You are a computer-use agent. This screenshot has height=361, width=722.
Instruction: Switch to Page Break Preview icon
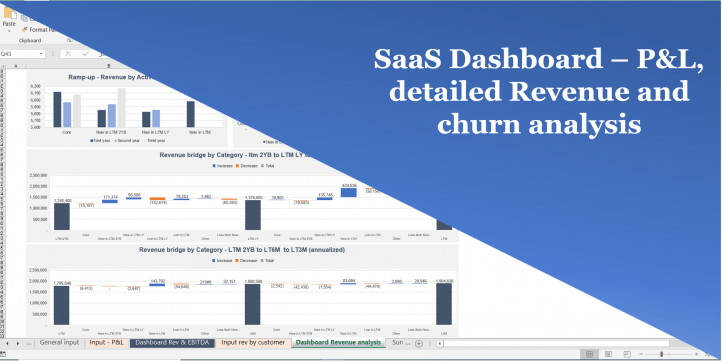point(627,354)
